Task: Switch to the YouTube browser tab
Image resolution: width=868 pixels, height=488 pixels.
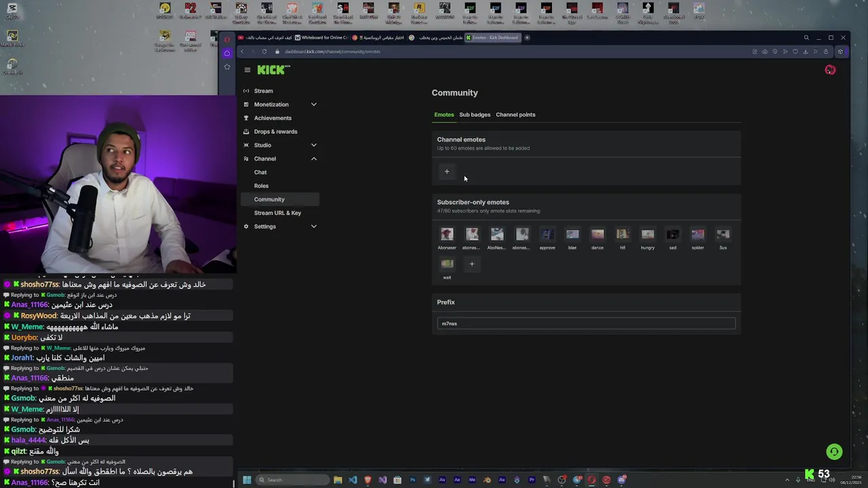Action: point(264,37)
